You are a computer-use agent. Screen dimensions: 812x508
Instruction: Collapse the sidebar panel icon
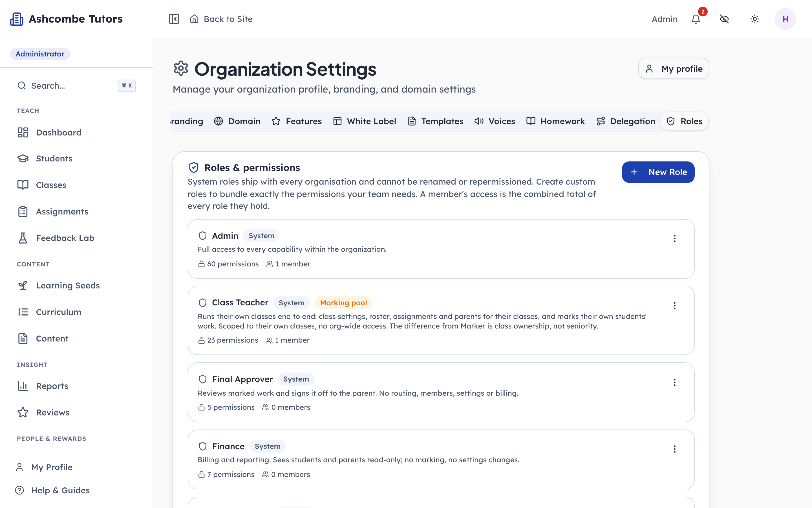pos(174,19)
